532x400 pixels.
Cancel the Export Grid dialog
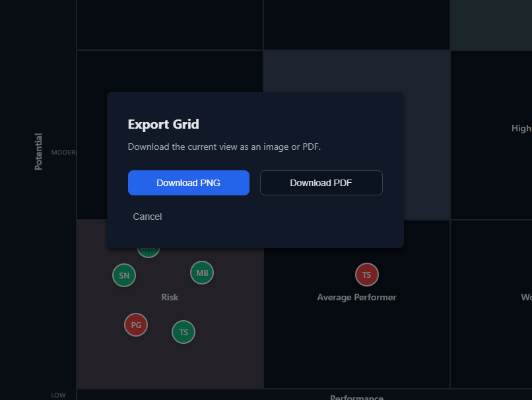147,217
